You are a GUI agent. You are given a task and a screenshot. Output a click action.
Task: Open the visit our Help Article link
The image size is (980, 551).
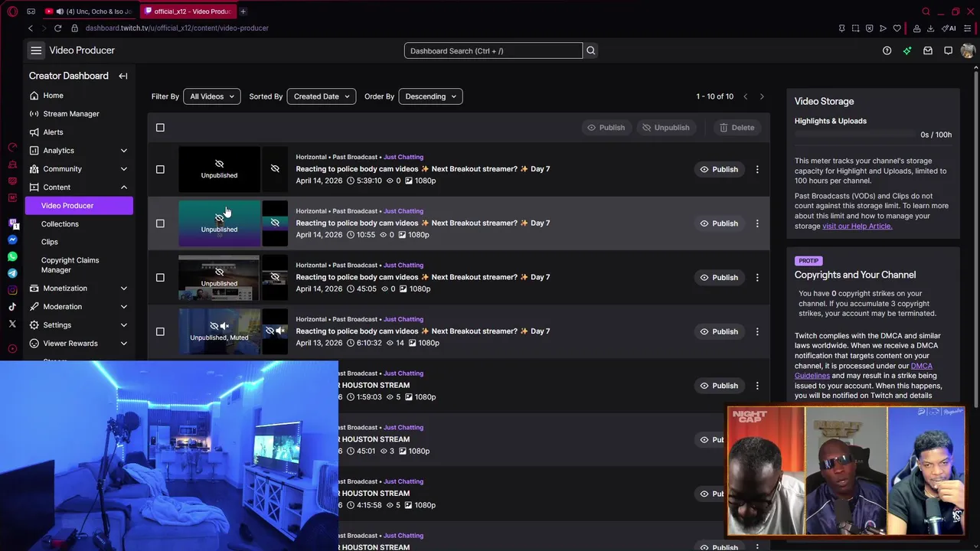click(x=857, y=227)
